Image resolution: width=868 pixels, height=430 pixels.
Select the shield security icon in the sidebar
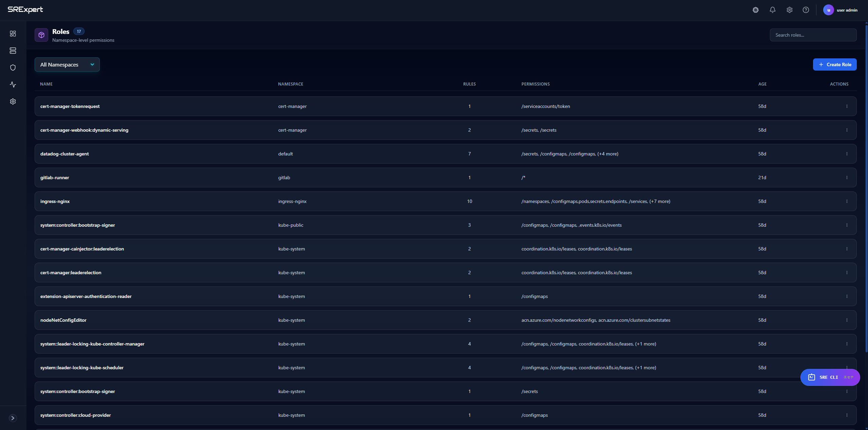tap(13, 67)
